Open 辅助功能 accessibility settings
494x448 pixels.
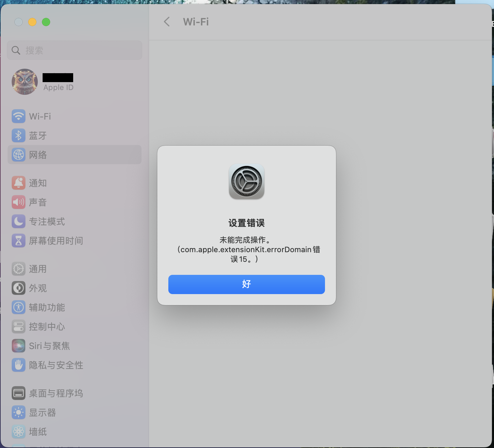[75, 307]
